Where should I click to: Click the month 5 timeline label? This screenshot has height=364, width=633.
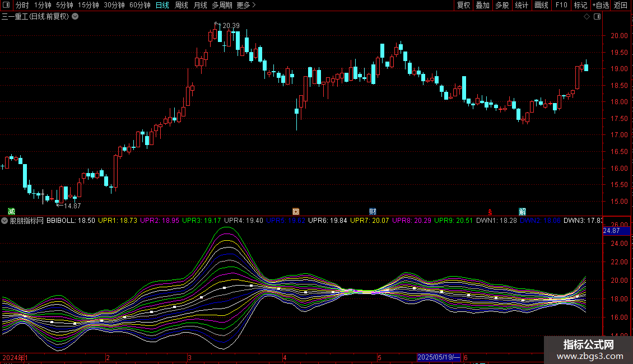pos(379,357)
